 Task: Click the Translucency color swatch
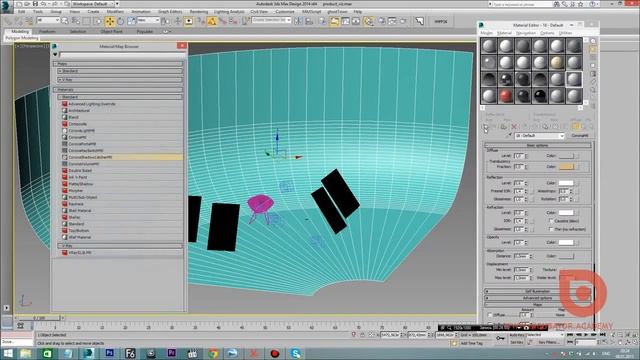coord(566,167)
